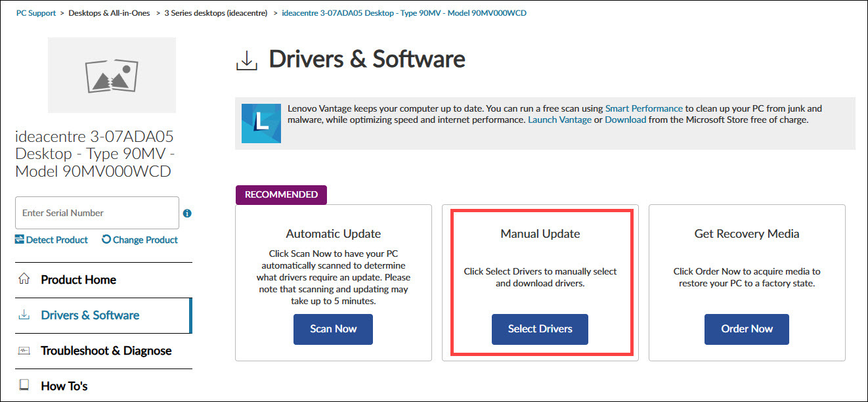Click the Detect Product link

(51, 240)
